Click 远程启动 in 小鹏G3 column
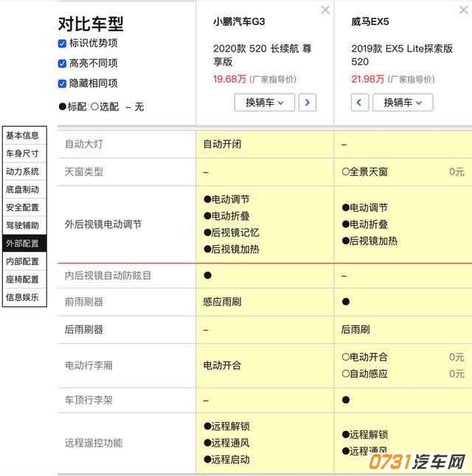Viewport: 472px width, 476px height. tap(227, 460)
